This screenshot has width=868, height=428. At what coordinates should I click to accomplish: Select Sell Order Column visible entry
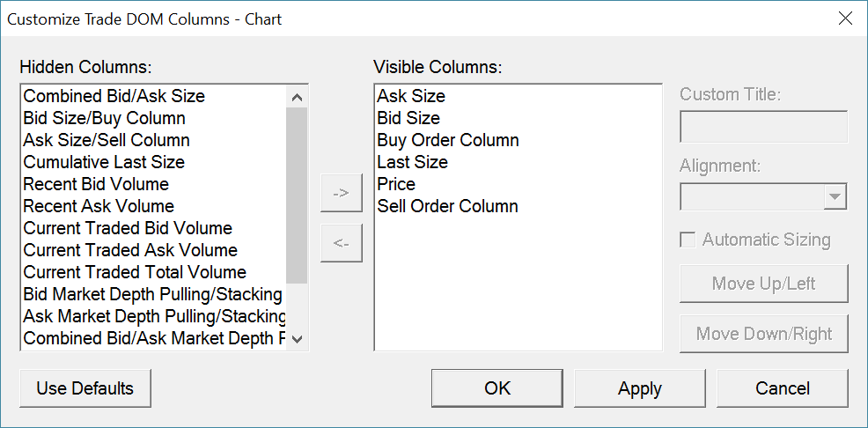pos(447,206)
